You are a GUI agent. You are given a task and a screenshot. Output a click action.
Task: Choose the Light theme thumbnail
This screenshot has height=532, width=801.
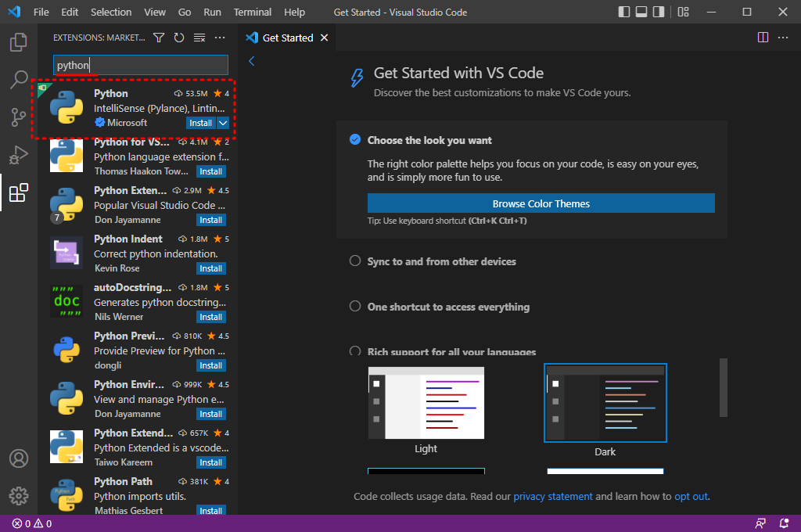pos(426,403)
